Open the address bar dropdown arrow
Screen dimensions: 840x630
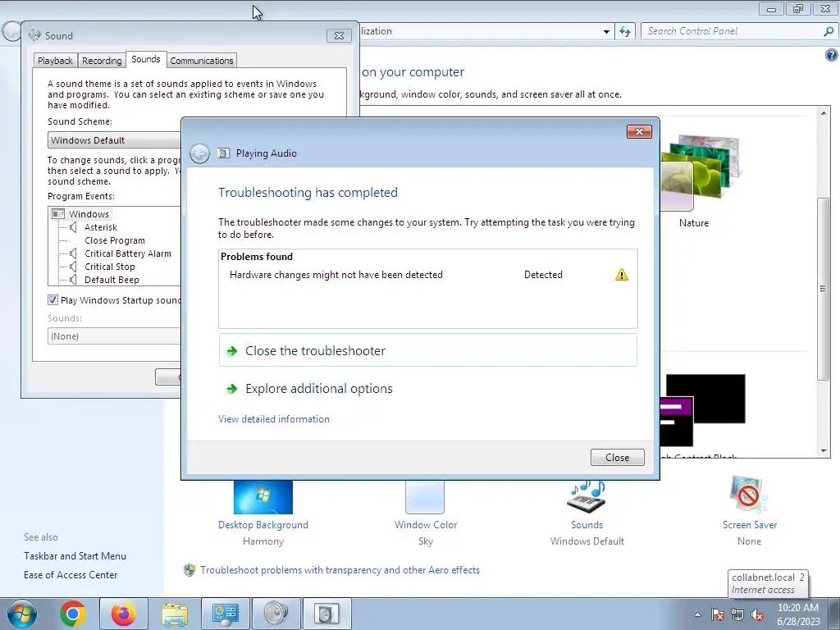606,32
